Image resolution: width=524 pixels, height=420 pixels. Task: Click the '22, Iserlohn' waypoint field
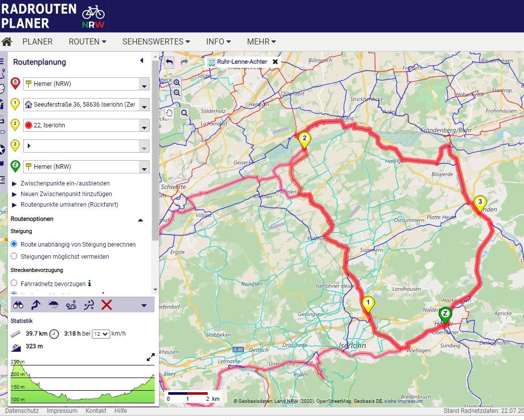click(x=81, y=125)
